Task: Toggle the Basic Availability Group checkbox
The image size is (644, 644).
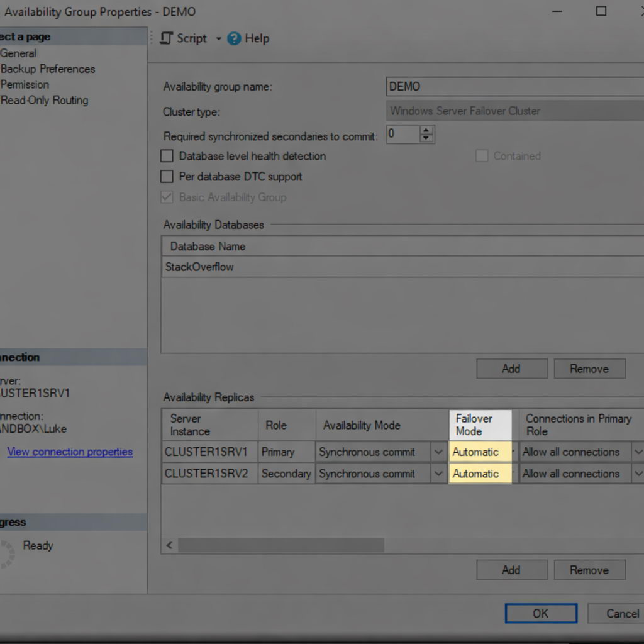Action: (167, 197)
